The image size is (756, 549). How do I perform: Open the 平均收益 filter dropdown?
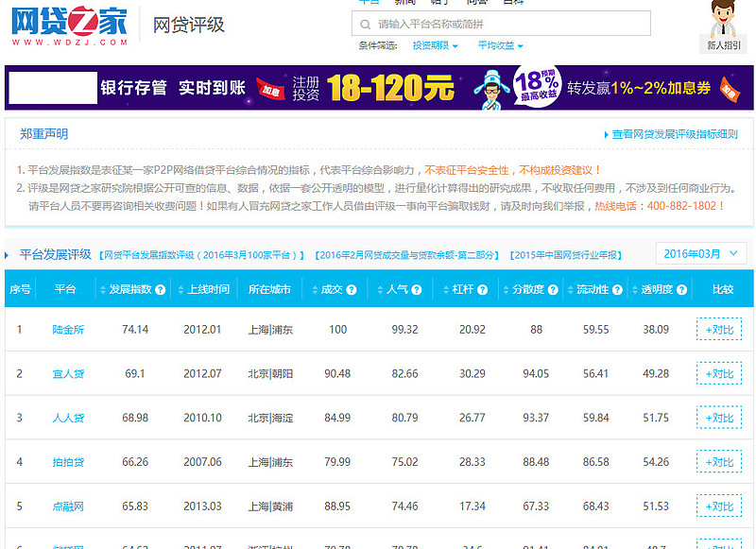[x=500, y=45]
